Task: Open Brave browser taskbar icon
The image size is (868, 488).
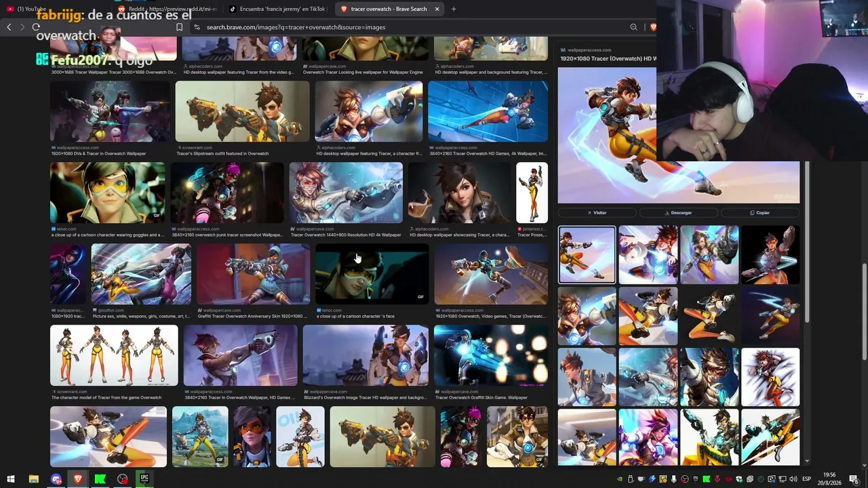Action: tap(78, 479)
